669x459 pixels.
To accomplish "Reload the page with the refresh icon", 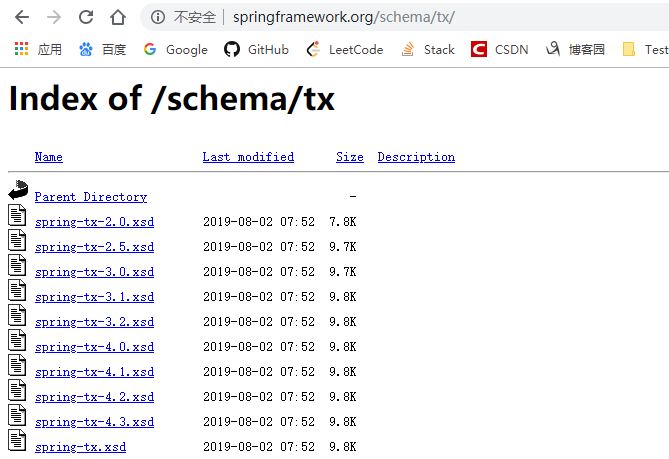I will (x=86, y=17).
